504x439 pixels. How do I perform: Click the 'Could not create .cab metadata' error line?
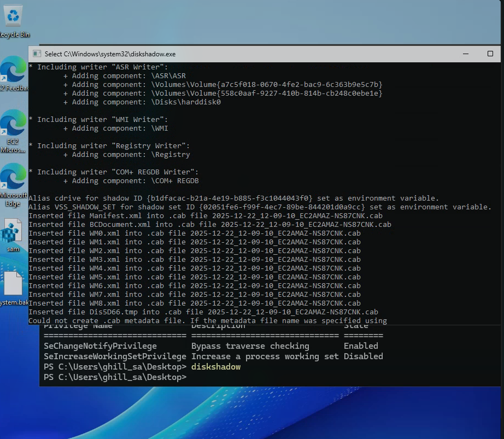tap(208, 321)
